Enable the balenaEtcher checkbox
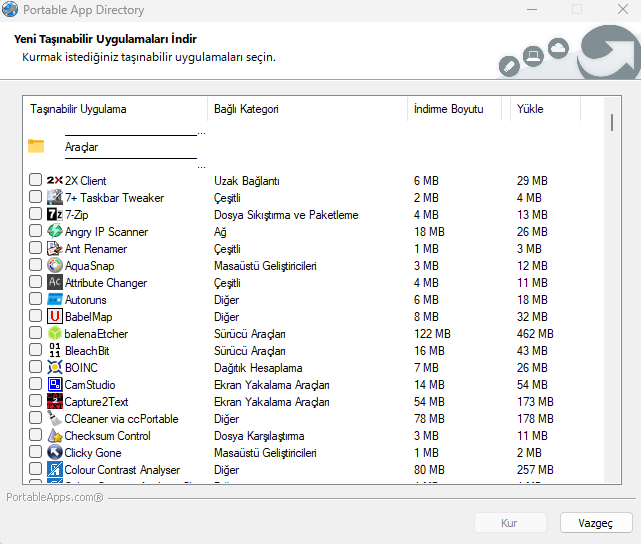This screenshot has width=641, height=544. [36, 333]
